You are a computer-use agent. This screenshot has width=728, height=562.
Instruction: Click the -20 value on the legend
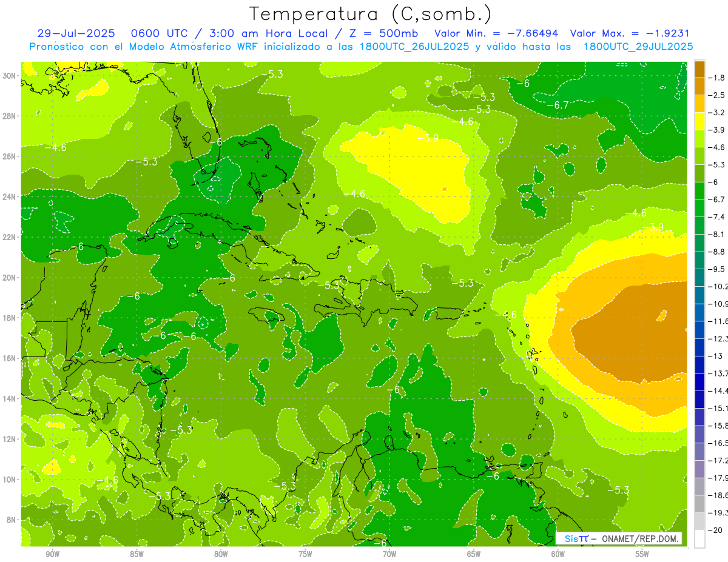[715, 530]
